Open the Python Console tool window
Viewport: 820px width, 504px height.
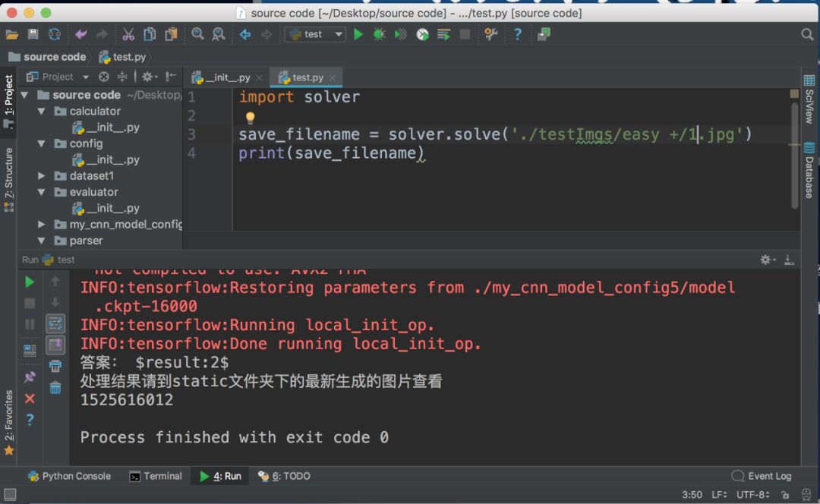[69, 476]
